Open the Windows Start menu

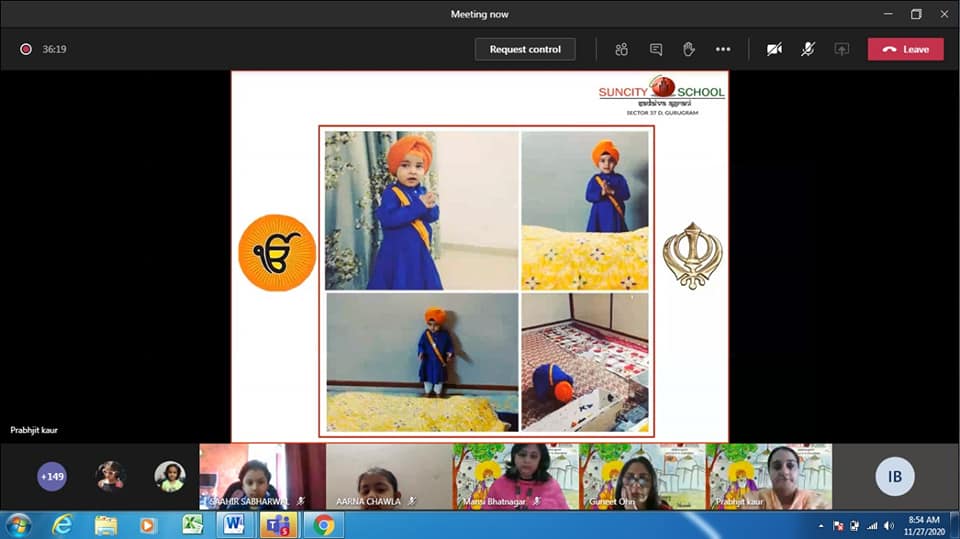coord(18,526)
